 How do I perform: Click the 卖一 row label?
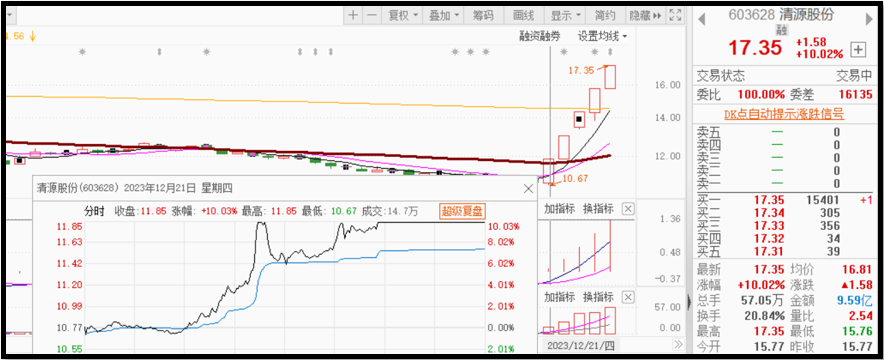pos(709,184)
